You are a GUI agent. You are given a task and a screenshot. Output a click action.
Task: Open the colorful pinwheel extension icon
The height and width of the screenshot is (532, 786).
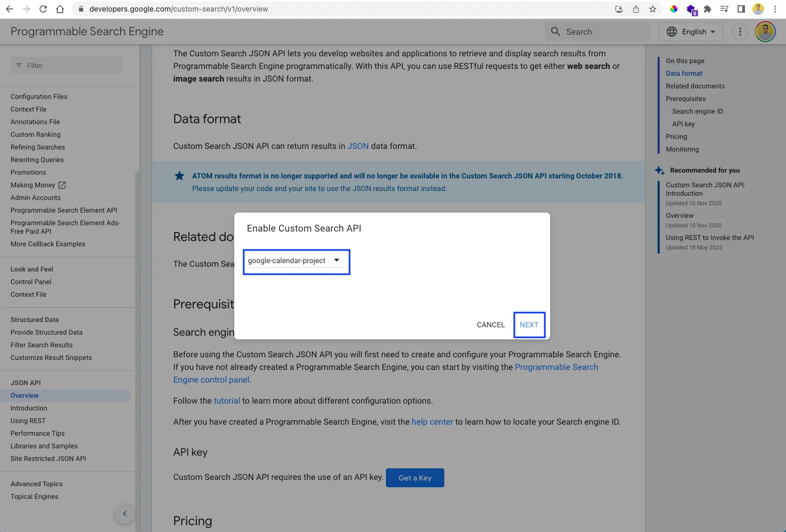pyautogui.click(x=673, y=9)
